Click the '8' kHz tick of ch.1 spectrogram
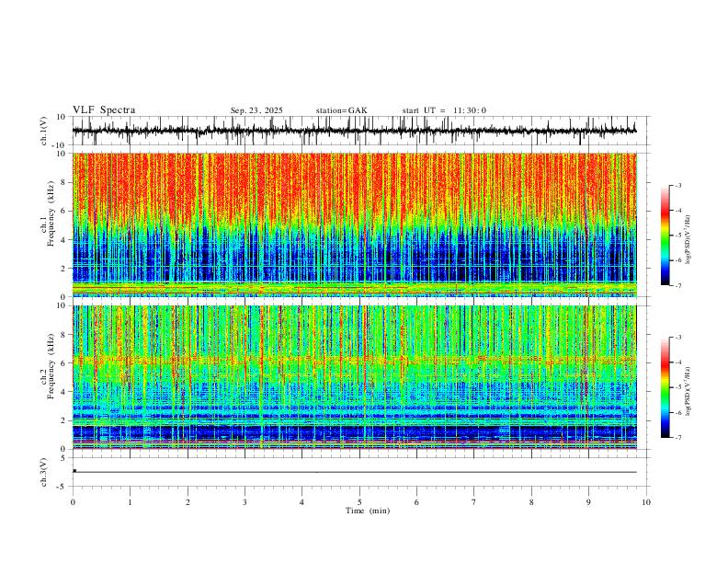The height and width of the screenshot is (563, 728). pyautogui.click(x=63, y=182)
